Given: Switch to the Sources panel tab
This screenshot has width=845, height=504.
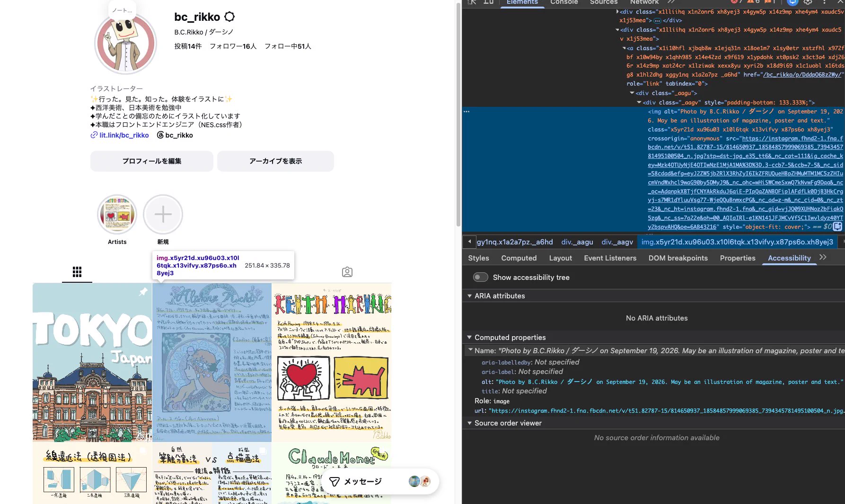Looking at the screenshot, I should click(x=603, y=2).
